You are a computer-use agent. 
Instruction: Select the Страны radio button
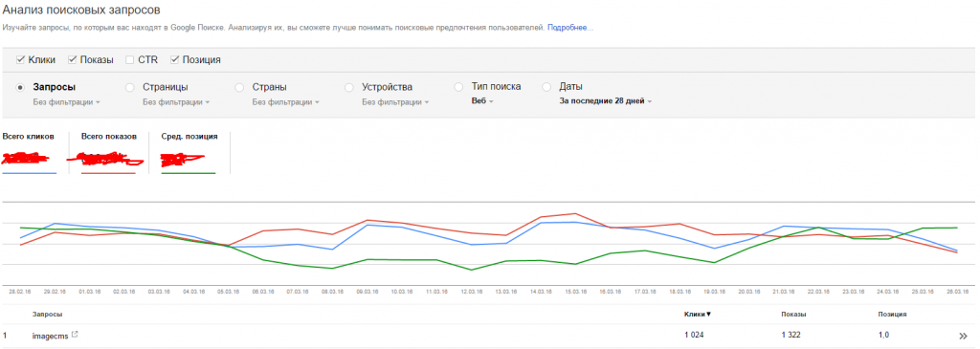pos(239,87)
